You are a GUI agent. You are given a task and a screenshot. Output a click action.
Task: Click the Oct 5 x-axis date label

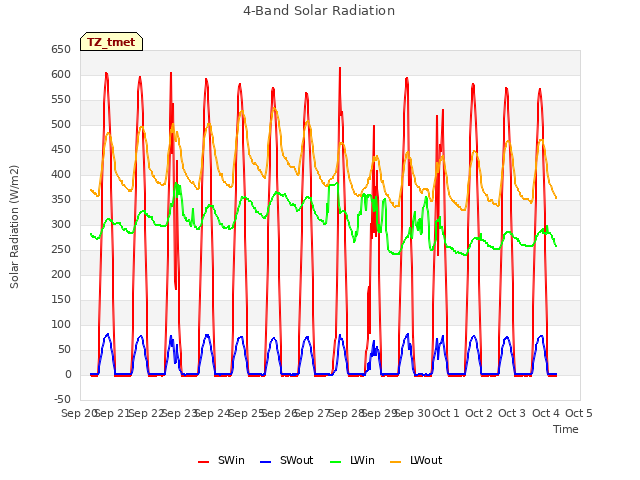click(579, 413)
